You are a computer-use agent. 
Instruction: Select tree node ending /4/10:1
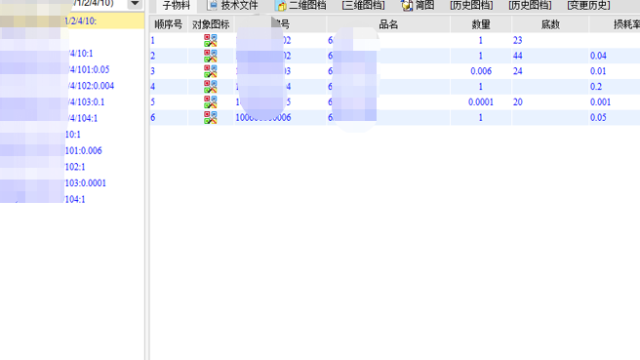(80, 53)
